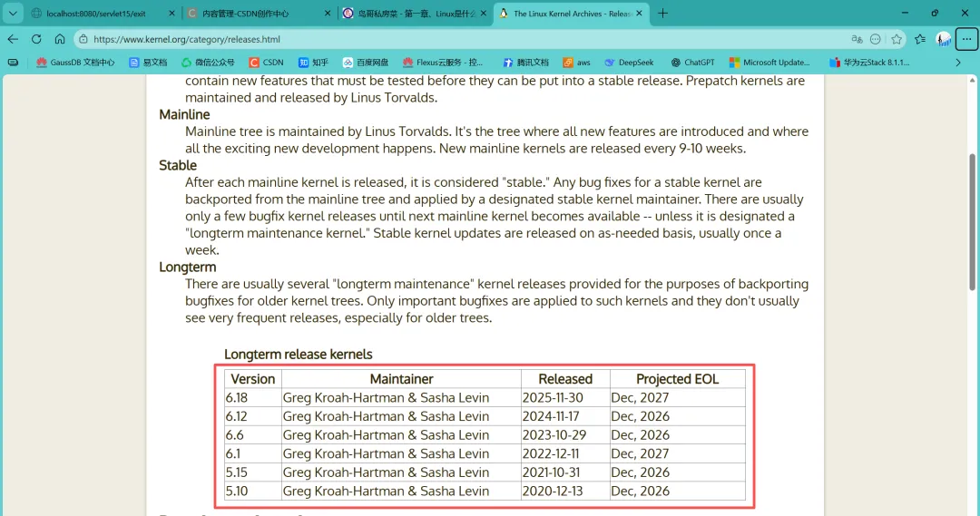
Task: Click the 2024-11-17 release date cell
Action: click(565, 416)
